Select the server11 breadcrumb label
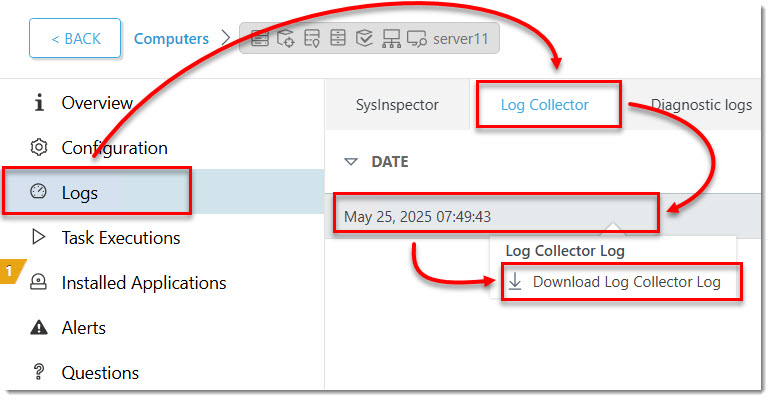The height and width of the screenshot is (400, 771). [460, 38]
